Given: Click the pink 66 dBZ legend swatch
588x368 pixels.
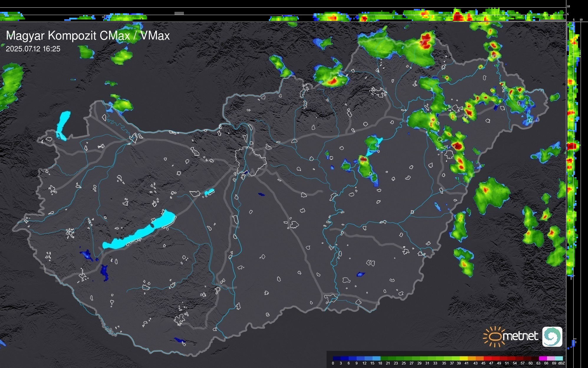Looking at the screenshot, I should (551, 358).
